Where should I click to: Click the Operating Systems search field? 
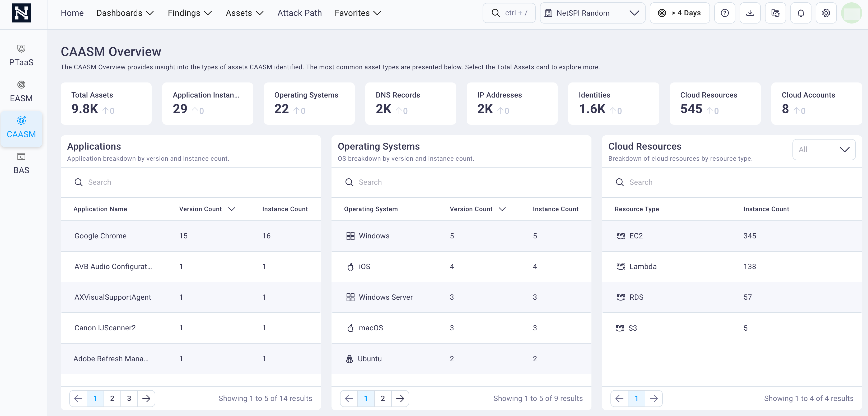[x=461, y=182]
